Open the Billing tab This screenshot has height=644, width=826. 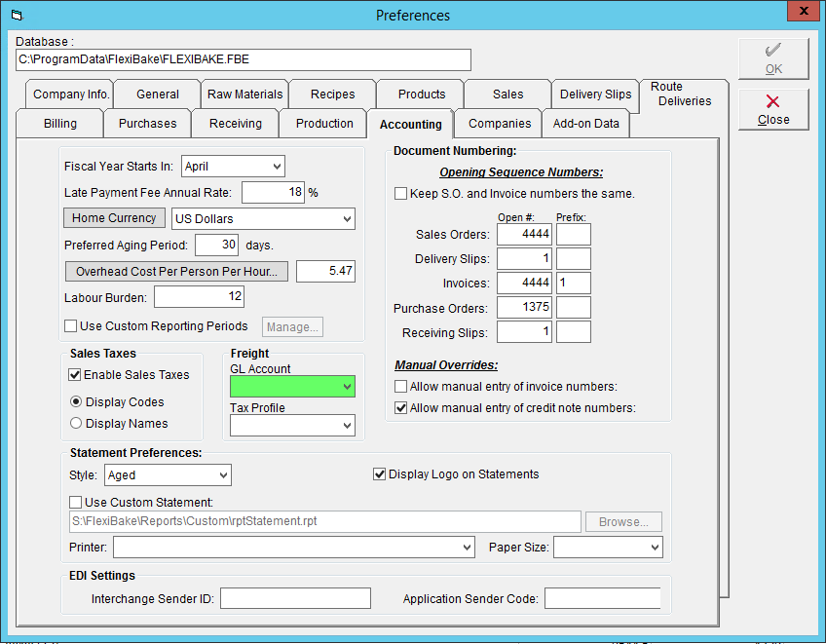pyautogui.click(x=60, y=124)
